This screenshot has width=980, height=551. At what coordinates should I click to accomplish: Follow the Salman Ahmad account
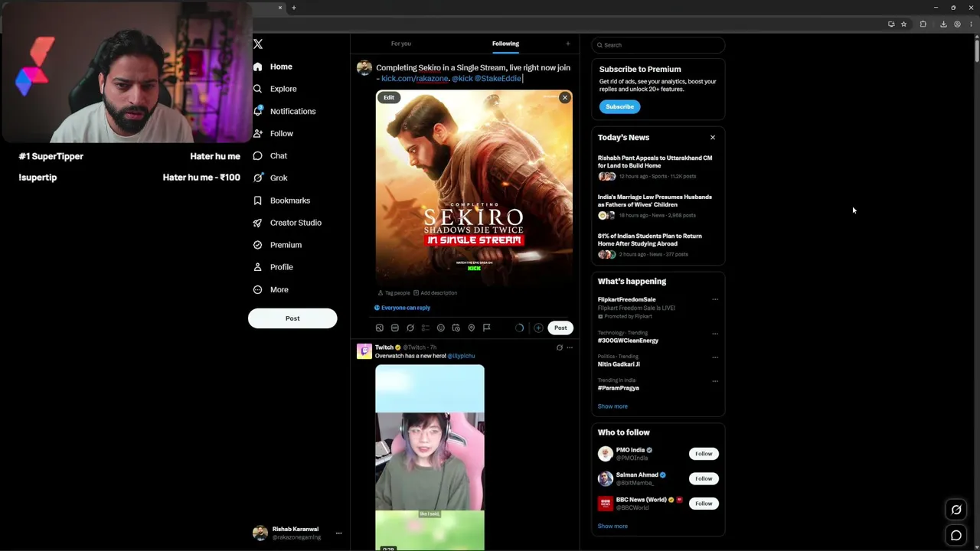[x=704, y=479]
